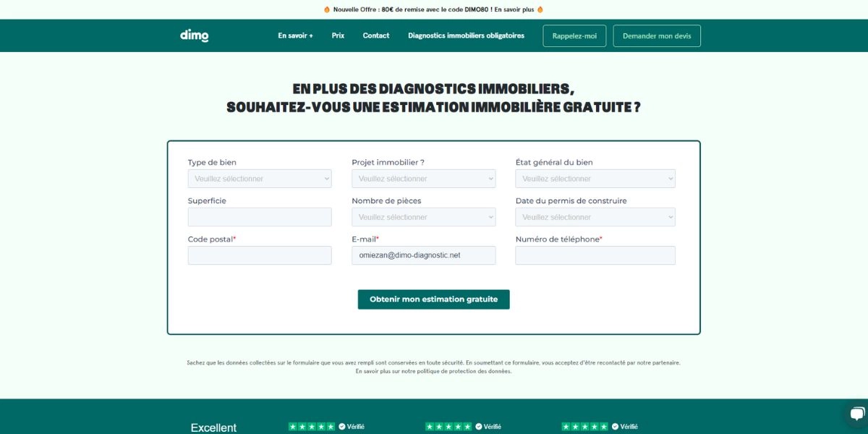Open the État général du bien dropdown
Viewport: 868px width, 434px height.
point(595,179)
